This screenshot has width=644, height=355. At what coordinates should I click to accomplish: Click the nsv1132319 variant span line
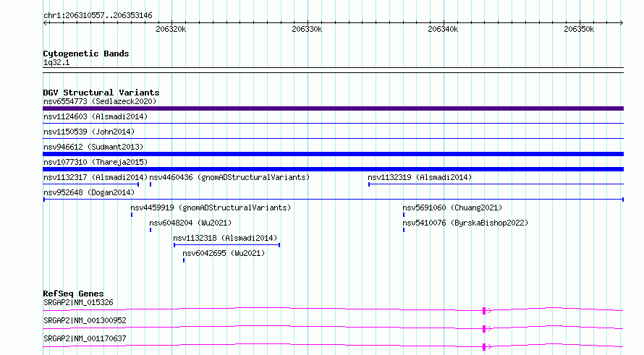[x=496, y=184]
